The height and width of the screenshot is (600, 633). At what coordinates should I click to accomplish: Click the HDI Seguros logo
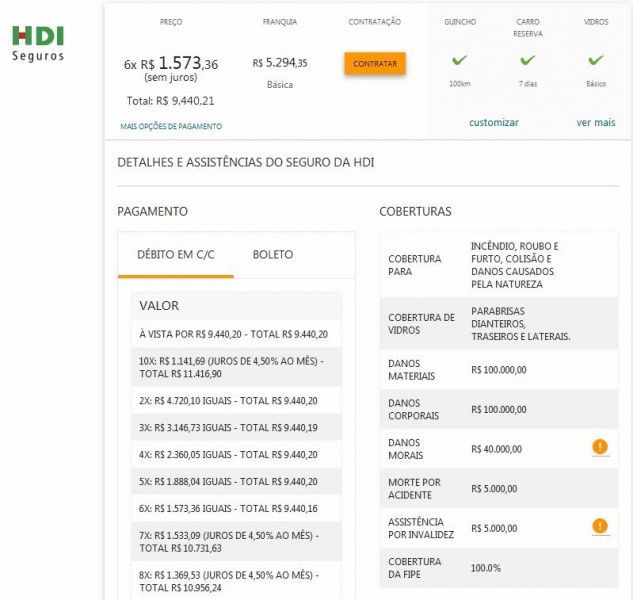coord(38,44)
